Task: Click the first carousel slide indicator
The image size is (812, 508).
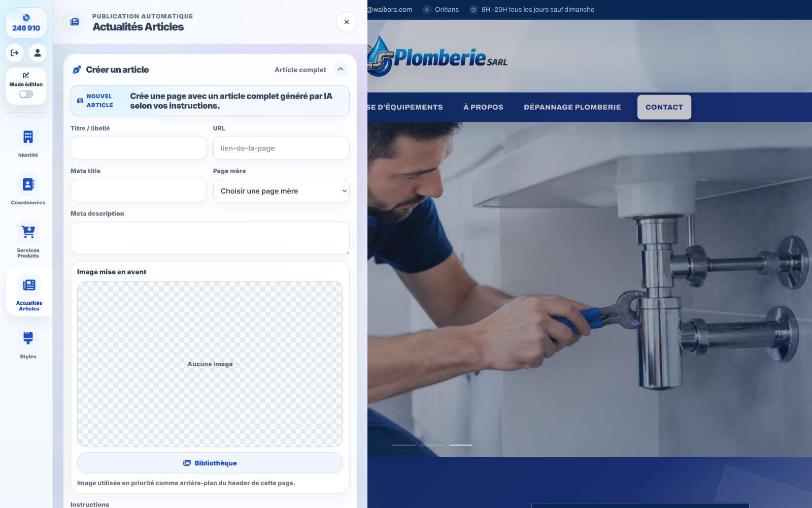Action: tap(404, 445)
